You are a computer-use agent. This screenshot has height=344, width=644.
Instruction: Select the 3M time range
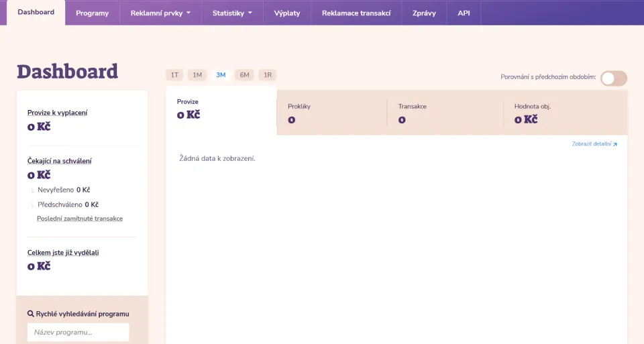221,74
